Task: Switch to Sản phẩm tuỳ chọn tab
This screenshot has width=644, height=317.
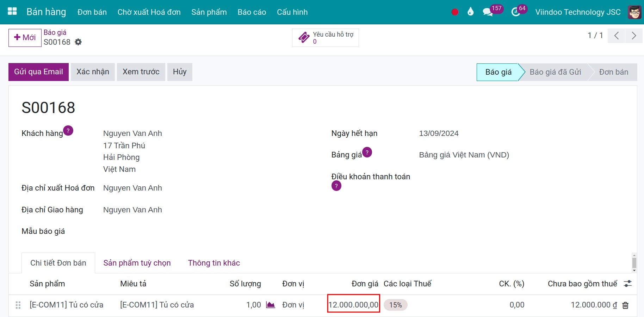Action: click(137, 263)
